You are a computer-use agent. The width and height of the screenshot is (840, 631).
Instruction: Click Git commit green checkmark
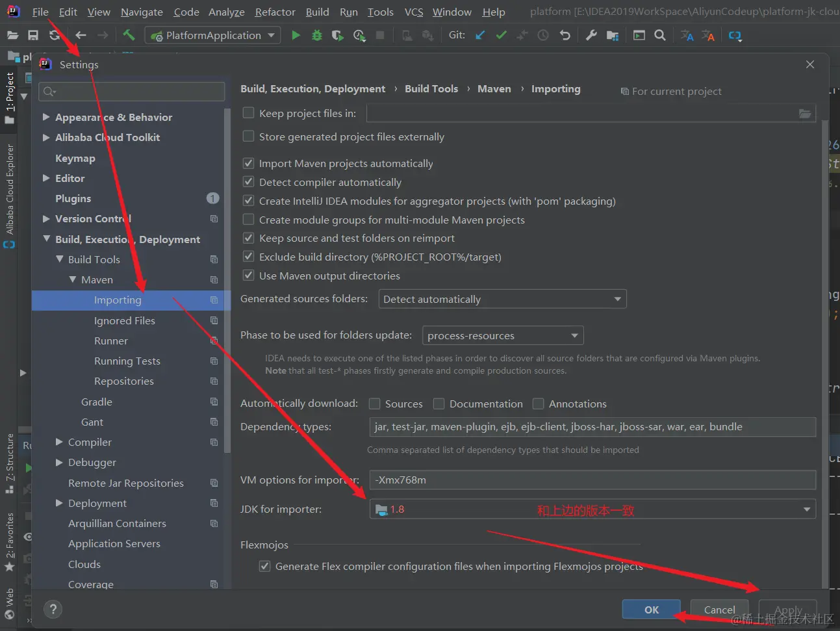click(501, 35)
